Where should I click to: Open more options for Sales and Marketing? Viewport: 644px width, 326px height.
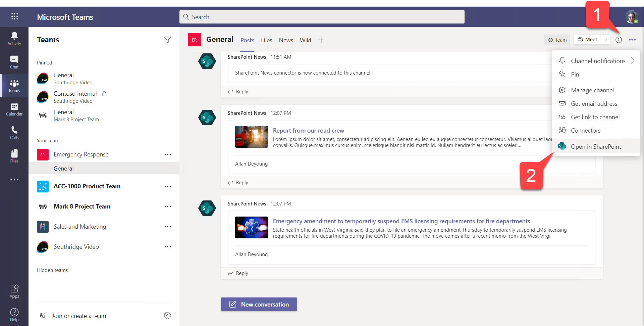pos(168,227)
